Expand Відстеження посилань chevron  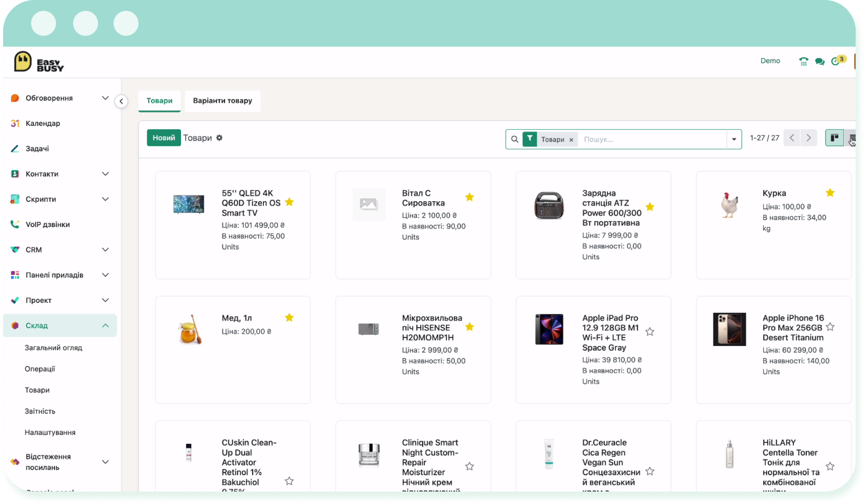pyautogui.click(x=105, y=462)
